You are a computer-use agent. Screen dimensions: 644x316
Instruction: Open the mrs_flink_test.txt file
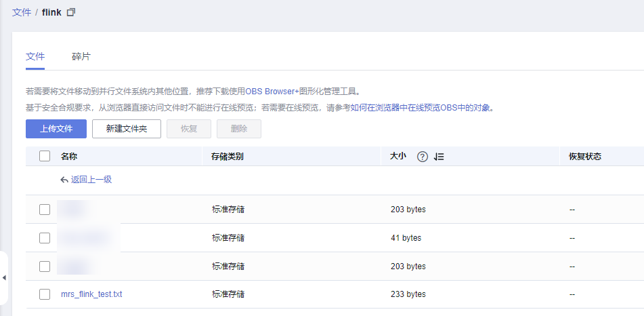[x=91, y=294]
